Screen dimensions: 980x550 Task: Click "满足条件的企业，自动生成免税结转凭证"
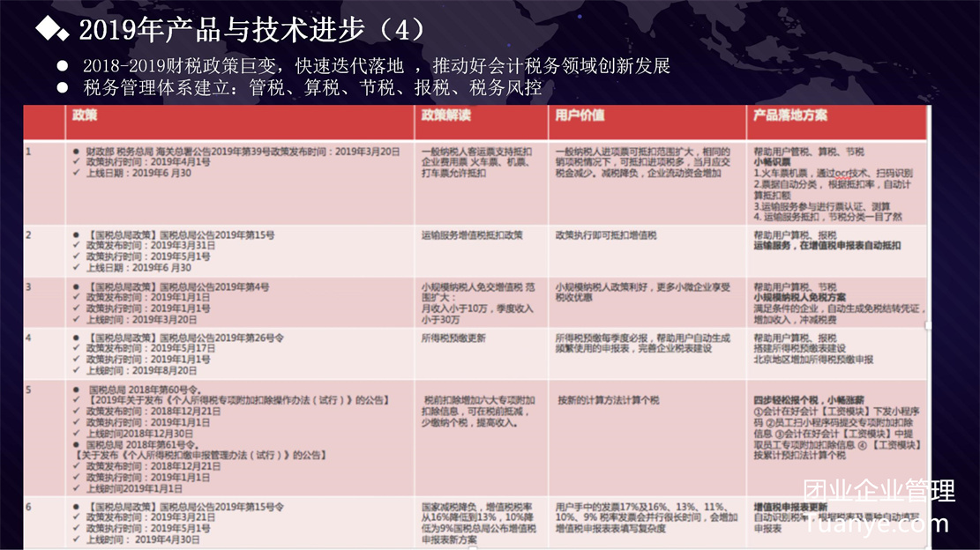[837, 308]
